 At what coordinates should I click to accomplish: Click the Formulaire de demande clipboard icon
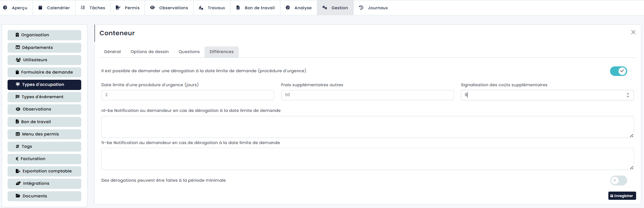click(17, 72)
